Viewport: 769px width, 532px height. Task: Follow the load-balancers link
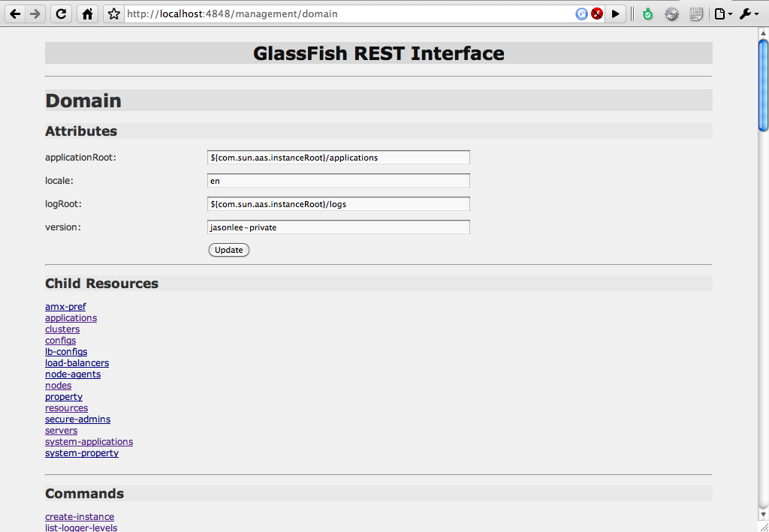pos(77,363)
